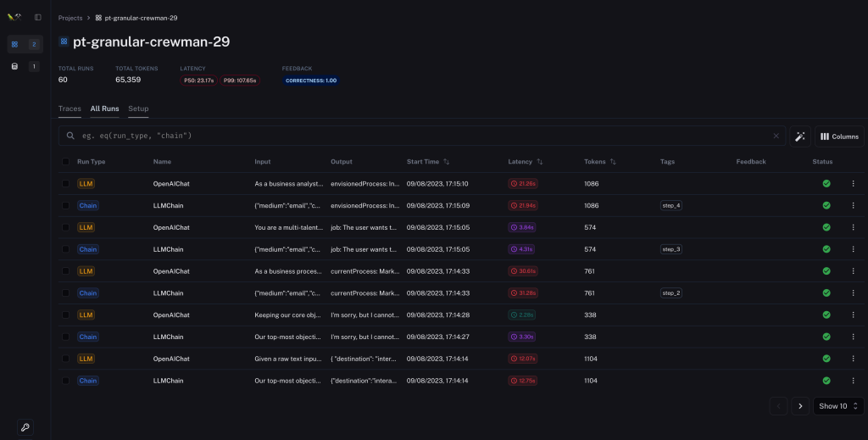The width and height of the screenshot is (868, 440).
Task: Click success status icon of 21.26s run
Action: click(x=826, y=183)
